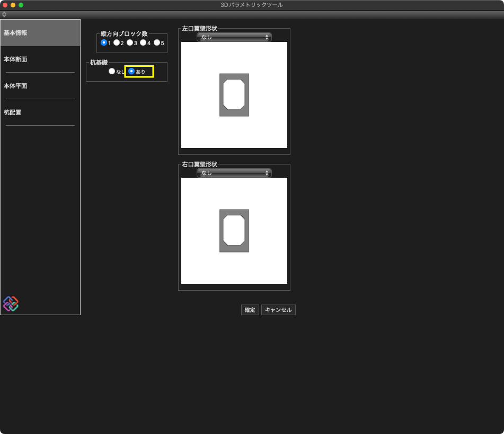Select 4 for 縦方向ブロック数
This screenshot has height=434, width=504.
click(x=143, y=42)
